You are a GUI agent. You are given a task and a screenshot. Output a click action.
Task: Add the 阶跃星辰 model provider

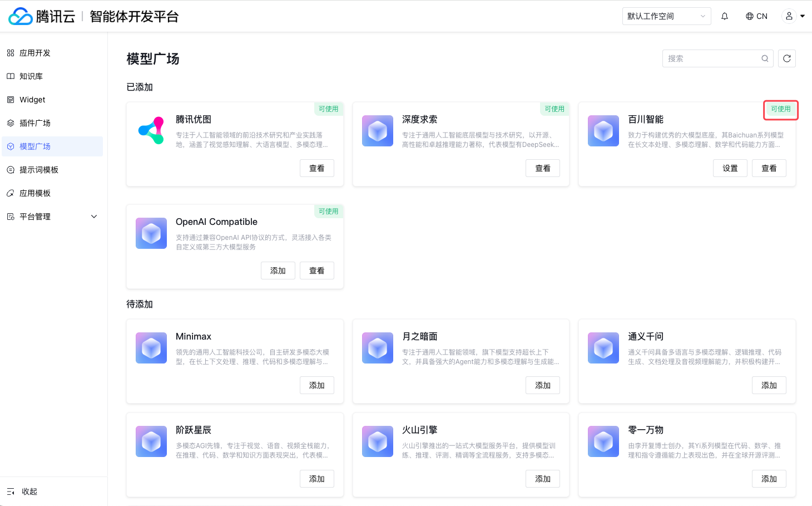[x=317, y=479]
